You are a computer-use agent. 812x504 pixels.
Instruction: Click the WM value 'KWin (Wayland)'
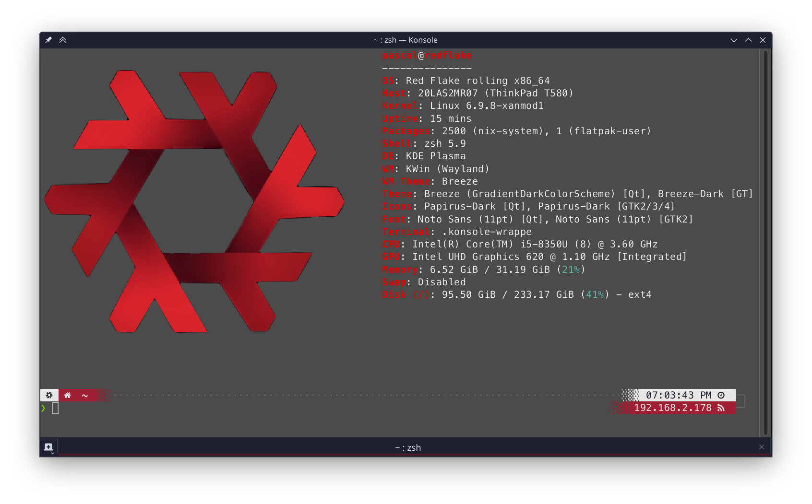(x=448, y=169)
